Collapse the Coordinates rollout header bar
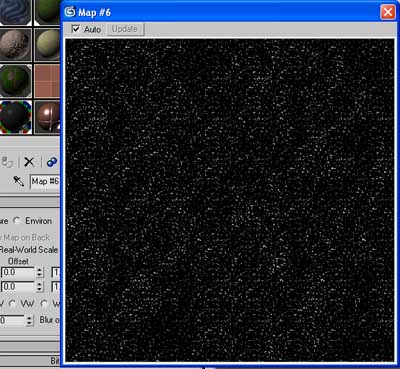Screen dimensions: 400x369 30,202
